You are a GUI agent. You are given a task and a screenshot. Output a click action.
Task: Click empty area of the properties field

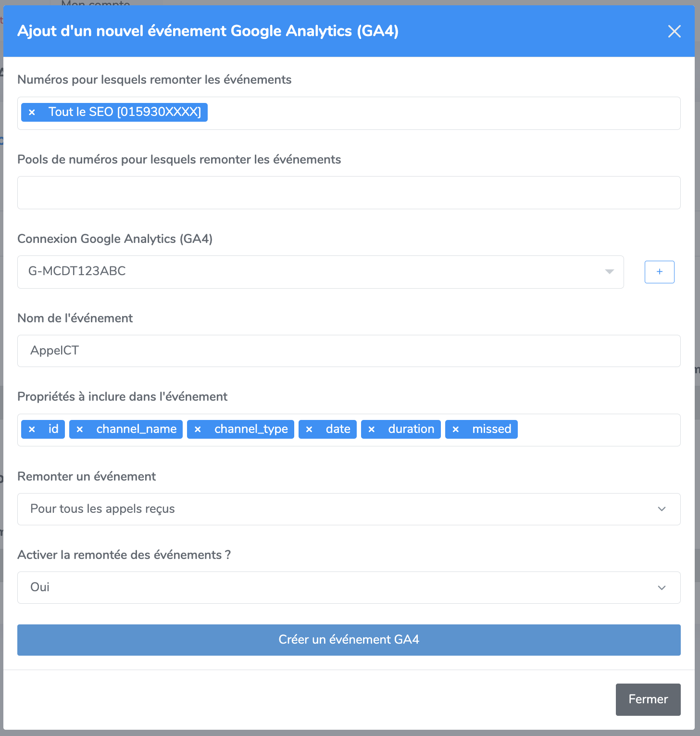pos(599,430)
